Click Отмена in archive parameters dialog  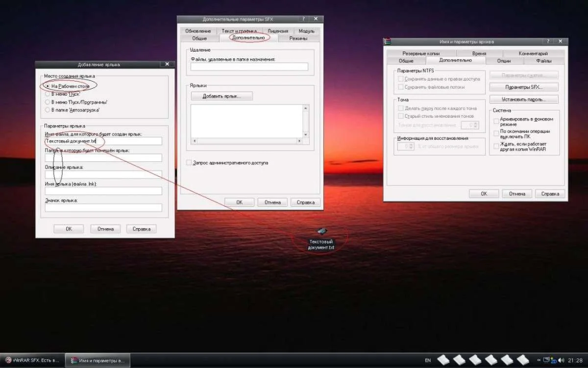tap(517, 194)
